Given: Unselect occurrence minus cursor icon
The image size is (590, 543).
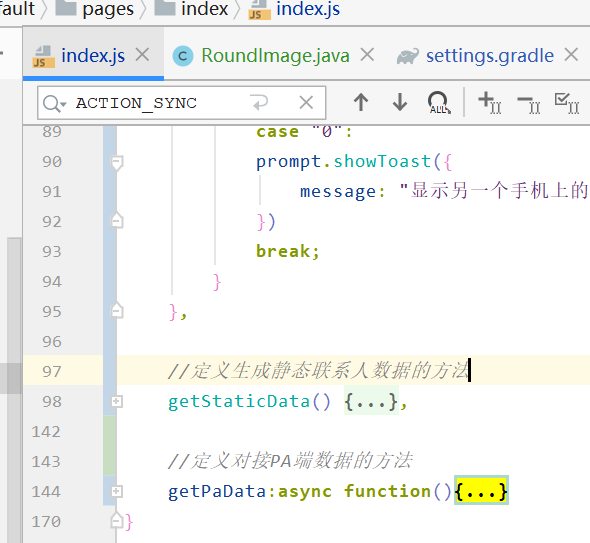Looking at the screenshot, I should pos(529,103).
